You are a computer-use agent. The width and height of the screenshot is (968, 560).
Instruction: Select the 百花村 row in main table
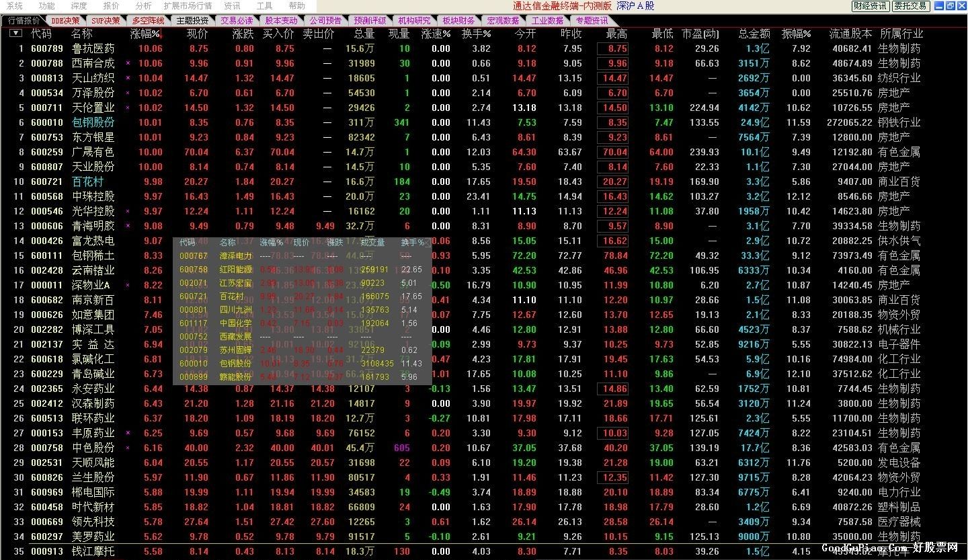pos(484,182)
